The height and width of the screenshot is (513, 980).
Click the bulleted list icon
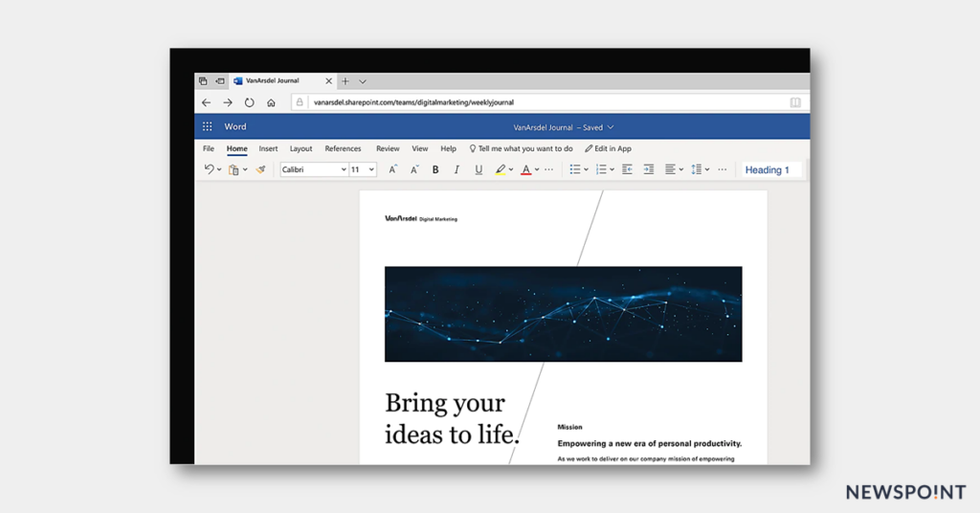[x=574, y=169]
